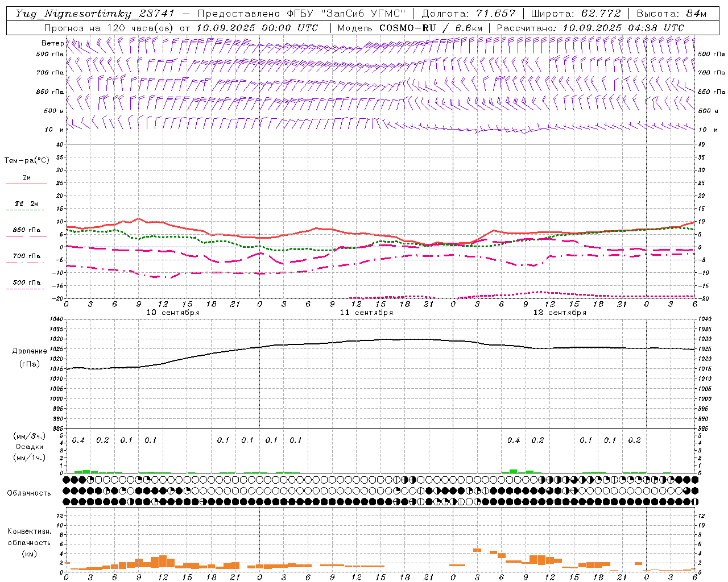Click the Ветер panel label
Image resolution: width=728 pixels, height=582 pixels.
(x=52, y=43)
